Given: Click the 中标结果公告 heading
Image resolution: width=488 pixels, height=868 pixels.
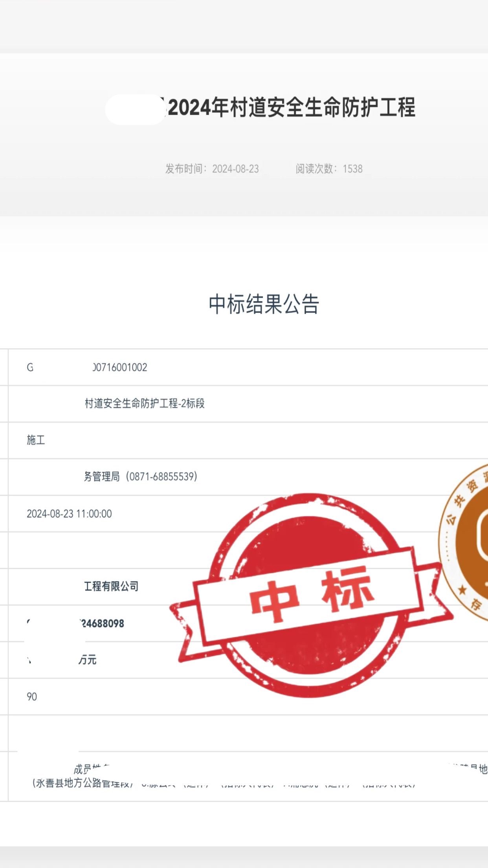Looking at the screenshot, I should pyautogui.click(x=264, y=304).
